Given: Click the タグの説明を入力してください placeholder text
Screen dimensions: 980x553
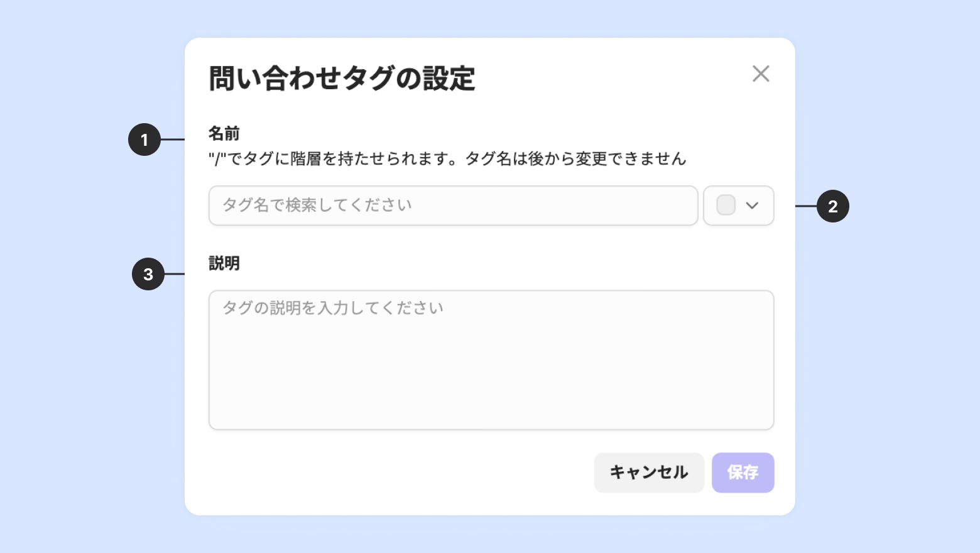Looking at the screenshot, I should 333,308.
